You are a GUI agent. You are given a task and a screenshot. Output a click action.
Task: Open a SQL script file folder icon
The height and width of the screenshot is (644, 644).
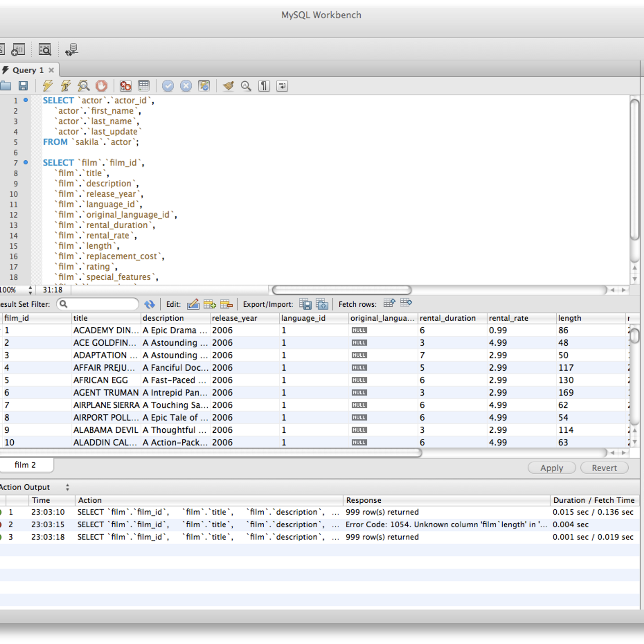[6, 86]
